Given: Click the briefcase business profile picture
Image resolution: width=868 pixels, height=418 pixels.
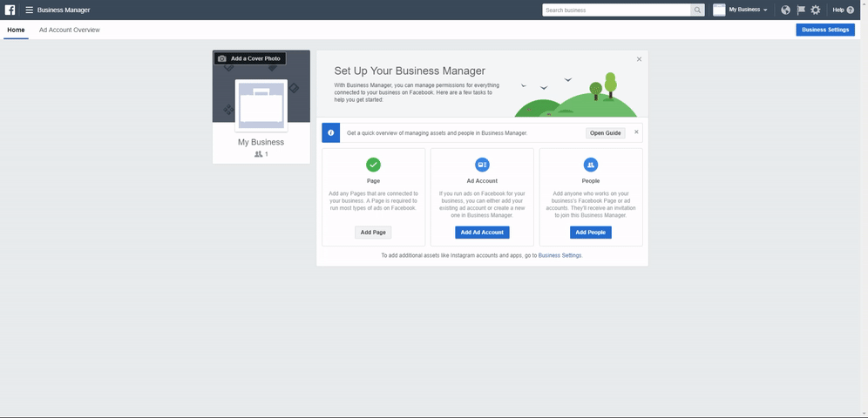Looking at the screenshot, I should pyautogui.click(x=261, y=105).
